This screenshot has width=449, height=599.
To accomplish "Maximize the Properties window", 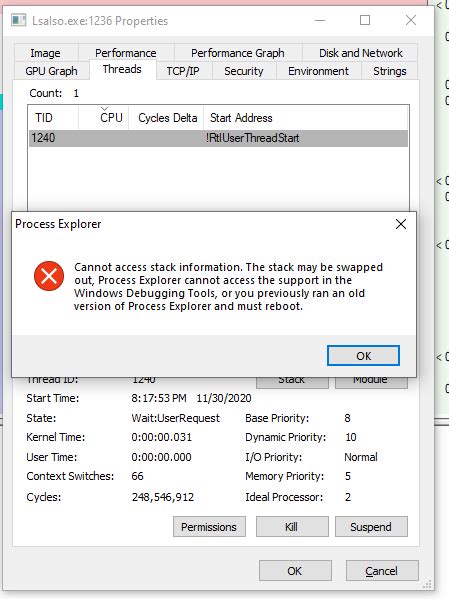I will pos(365,20).
